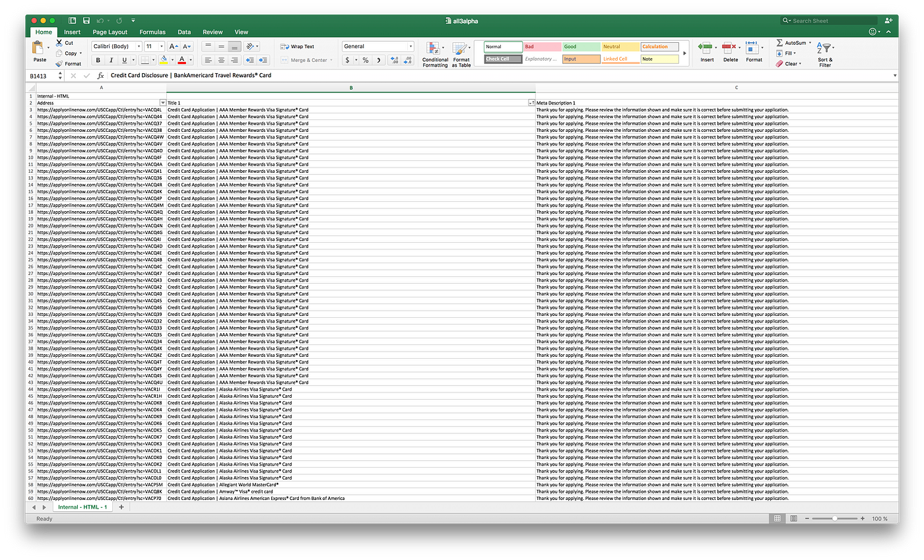Open the Review tab
Viewport: 924px width, 560px height.
(213, 32)
